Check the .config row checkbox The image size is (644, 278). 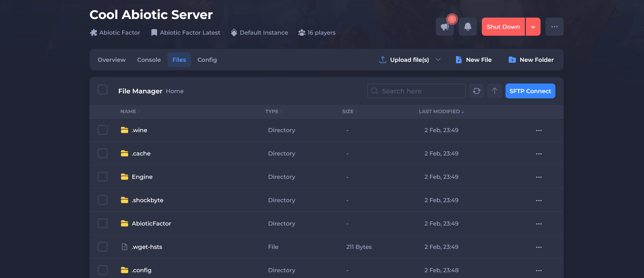point(103,270)
